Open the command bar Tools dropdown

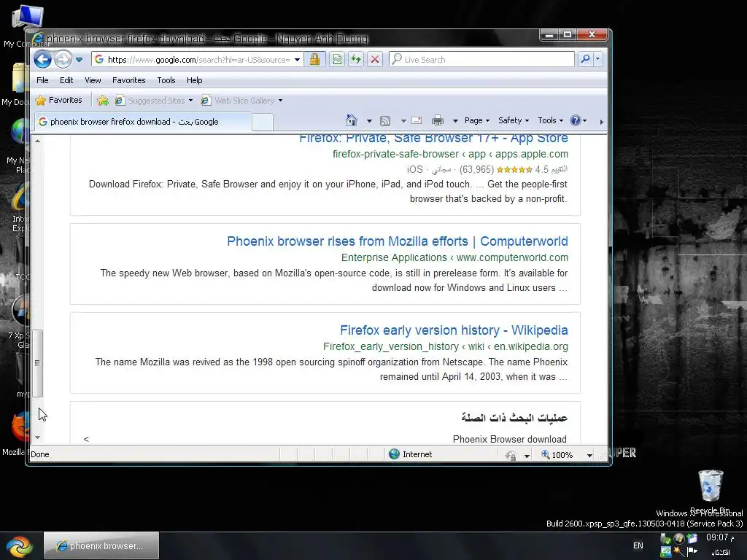coord(551,120)
